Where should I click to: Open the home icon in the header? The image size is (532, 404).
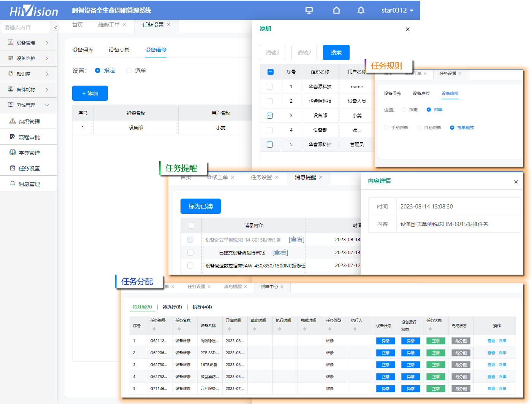tap(336, 10)
